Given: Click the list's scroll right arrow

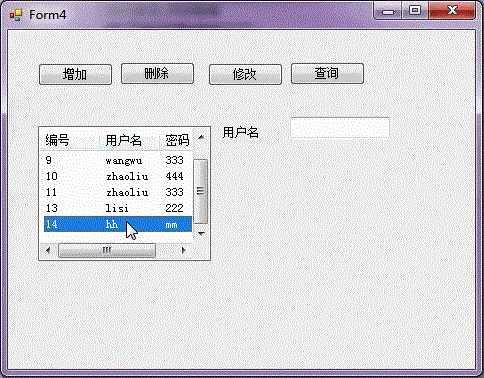Looking at the screenshot, I should pyautogui.click(x=183, y=250).
